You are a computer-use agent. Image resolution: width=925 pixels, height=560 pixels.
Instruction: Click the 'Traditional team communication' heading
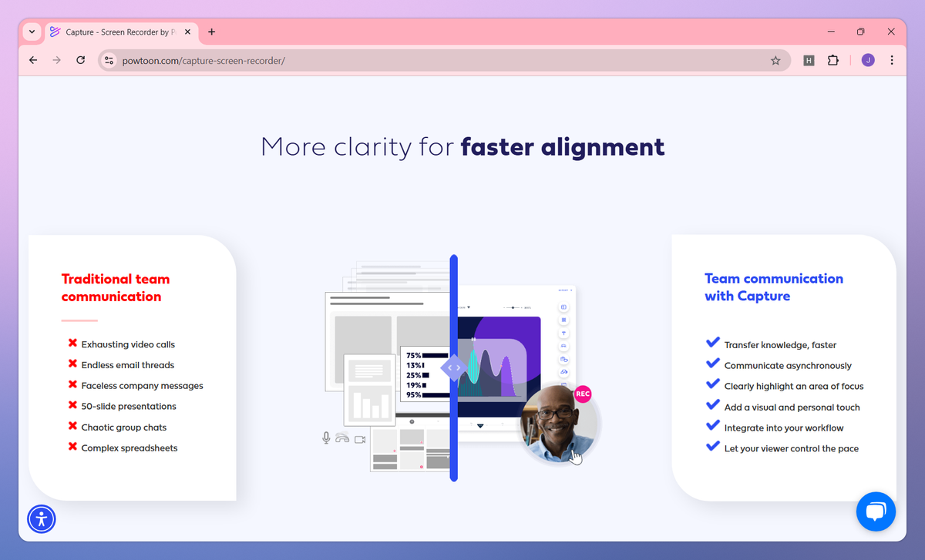coord(116,288)
